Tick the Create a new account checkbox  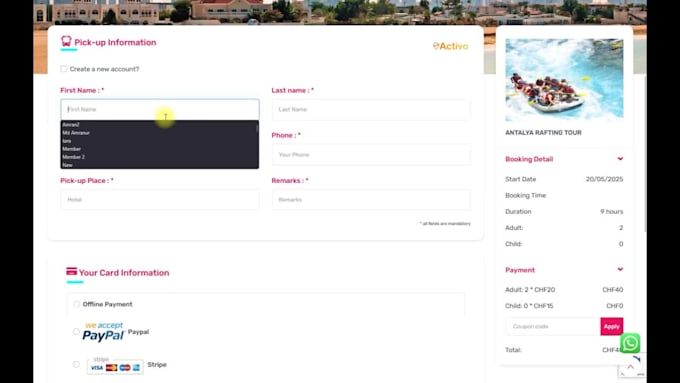[x=64, y=69]
